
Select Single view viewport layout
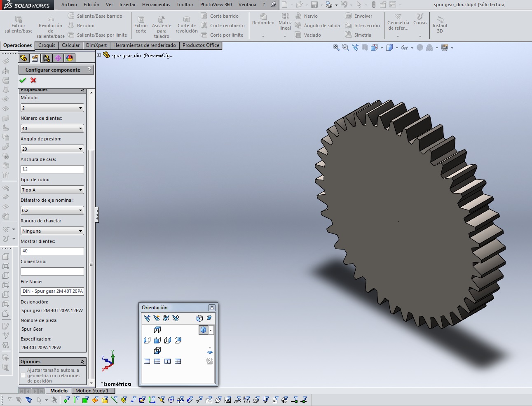[x=147, y=361]
